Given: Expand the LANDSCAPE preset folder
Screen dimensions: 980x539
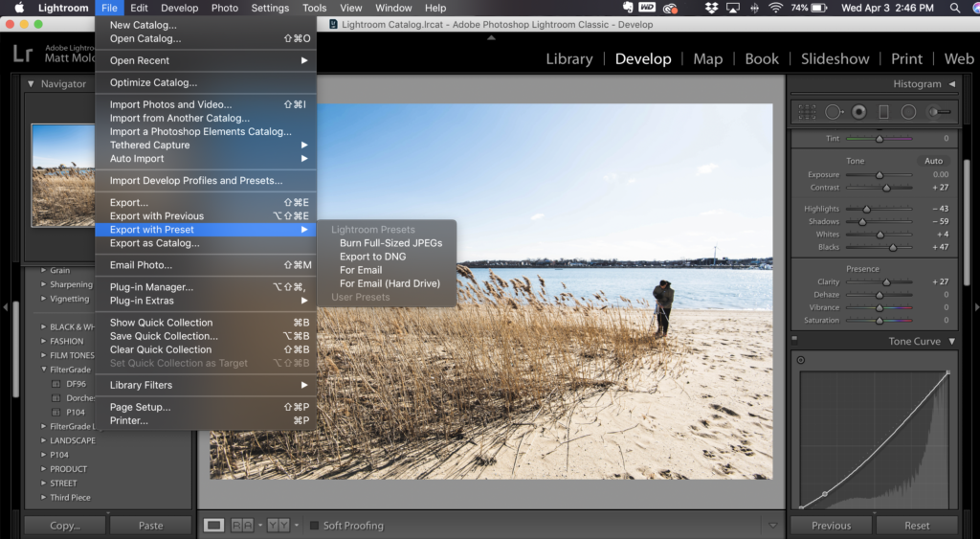Looking at the screenshot, I should [43, 440].
